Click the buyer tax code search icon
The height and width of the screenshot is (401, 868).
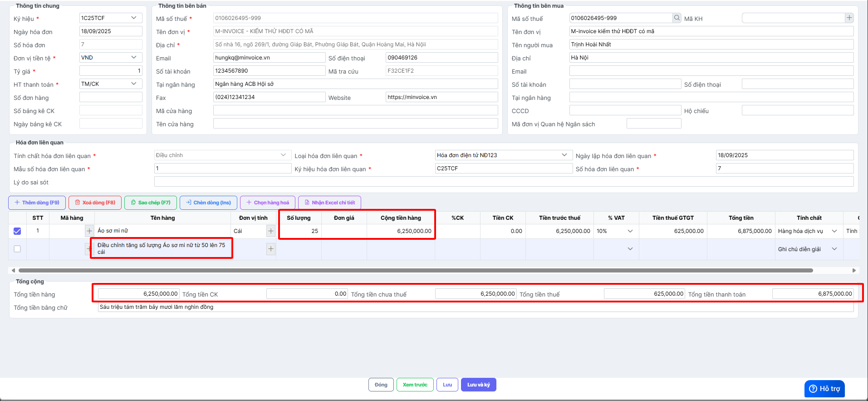tap(677, 18)
